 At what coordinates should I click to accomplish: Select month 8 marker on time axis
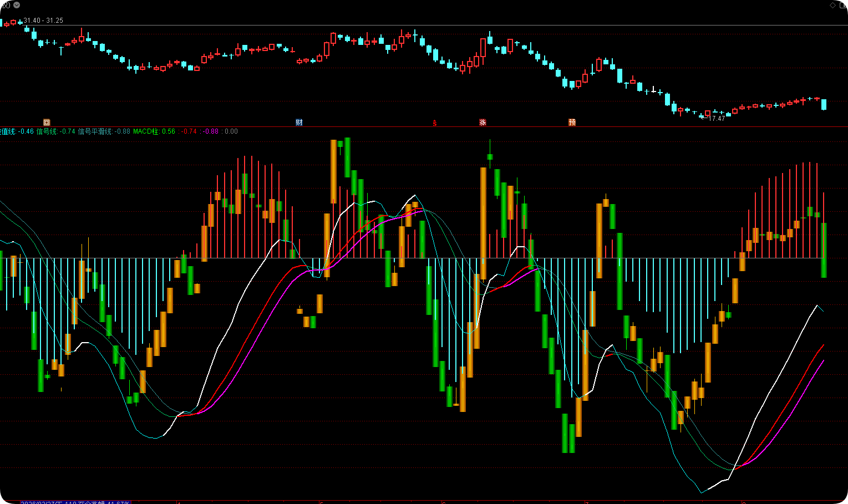click(744, 502)
